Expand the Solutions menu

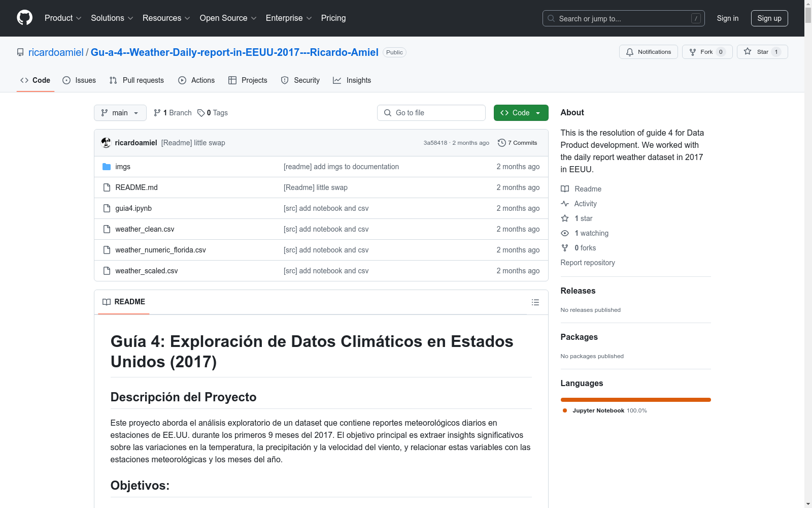click(112, 18)
